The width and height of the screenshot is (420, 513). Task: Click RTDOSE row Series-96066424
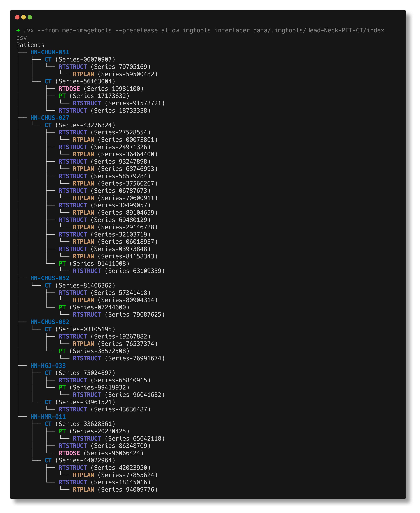(x=101, y=453)
